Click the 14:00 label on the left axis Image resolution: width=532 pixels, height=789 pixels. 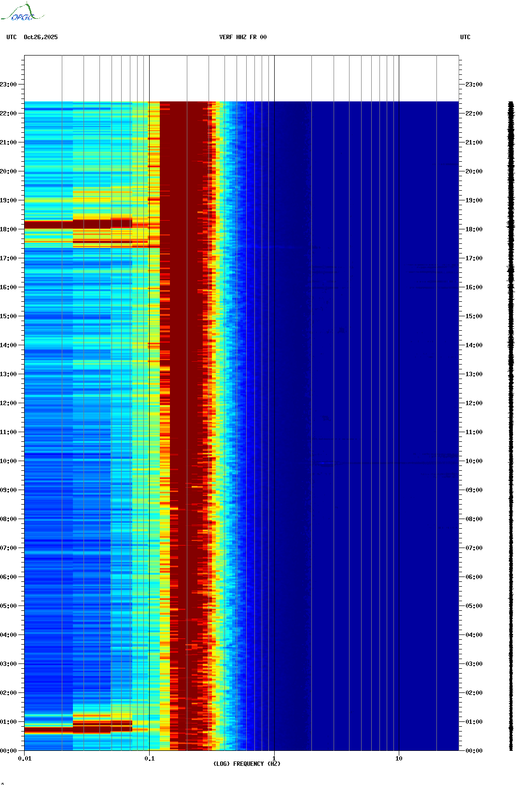coord(8,345)
